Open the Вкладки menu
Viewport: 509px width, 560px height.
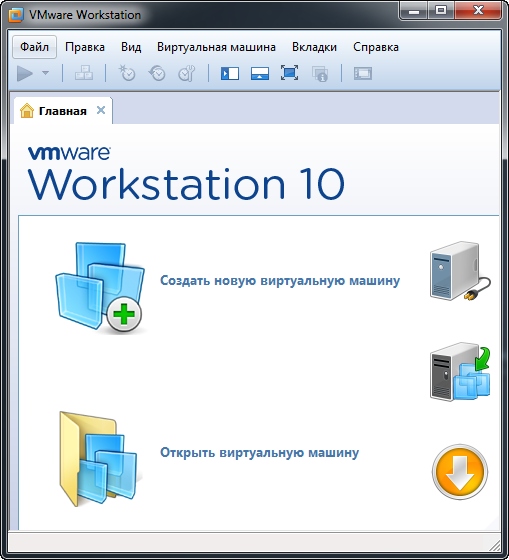pos(314,47)
